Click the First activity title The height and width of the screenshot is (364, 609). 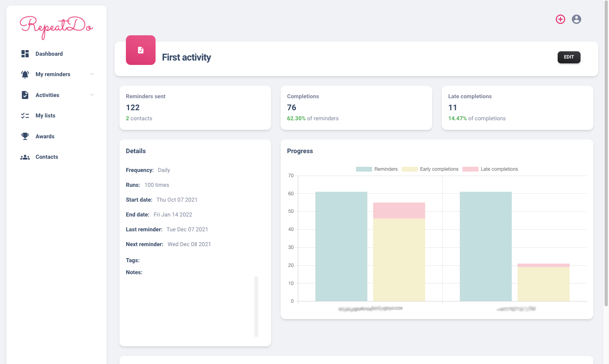coord(186,57)
